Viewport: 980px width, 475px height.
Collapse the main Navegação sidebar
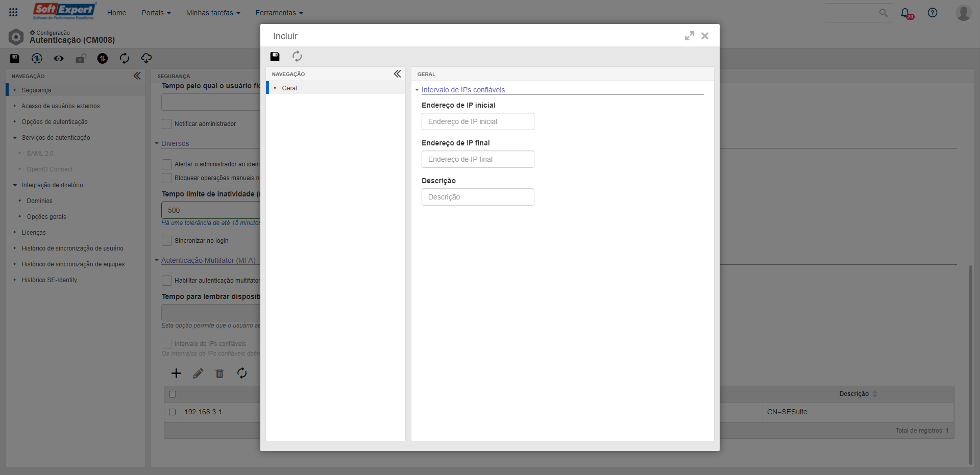pos(137,76)
